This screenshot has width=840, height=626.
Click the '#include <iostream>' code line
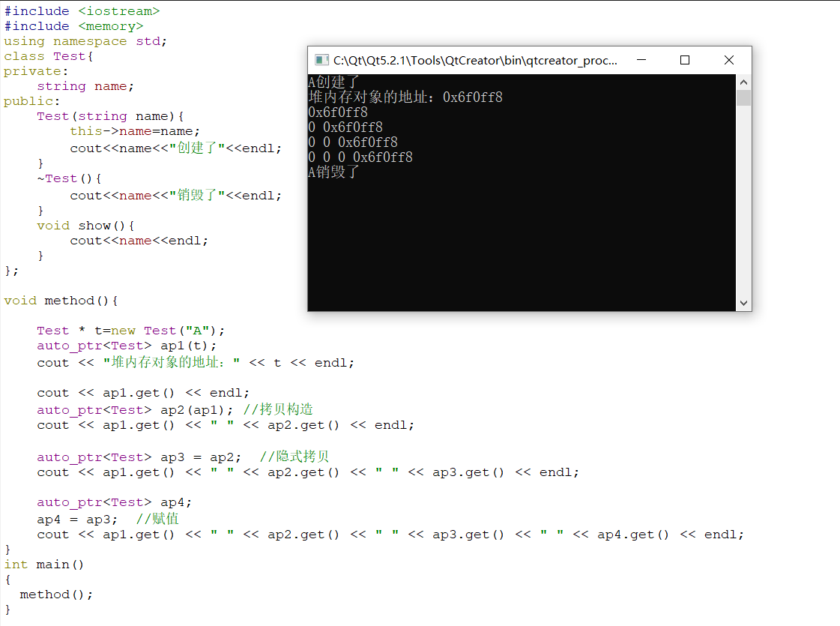tap(82, 11)
